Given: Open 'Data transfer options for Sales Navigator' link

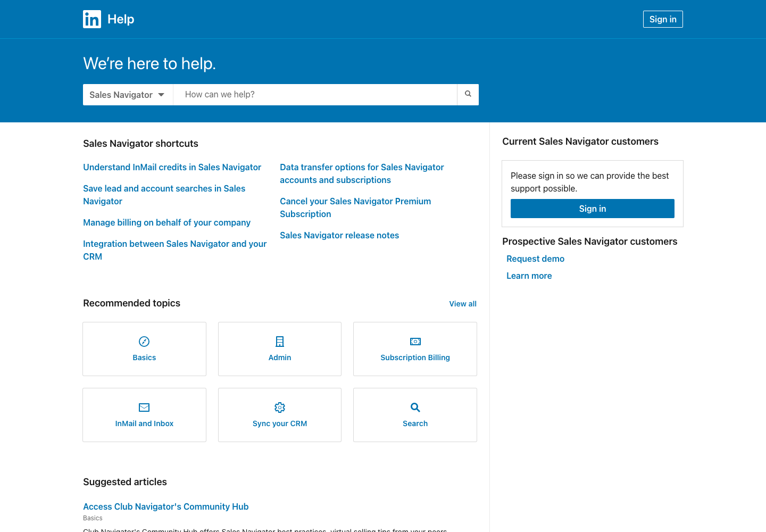Looking at the screenshot, I should tap(362, 173).
